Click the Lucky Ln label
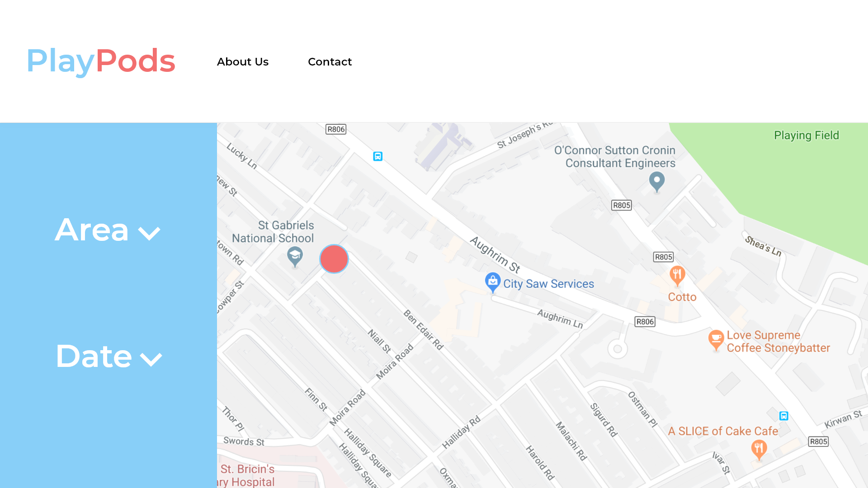The height and width of the screenshot is (488, 868). 242,156
